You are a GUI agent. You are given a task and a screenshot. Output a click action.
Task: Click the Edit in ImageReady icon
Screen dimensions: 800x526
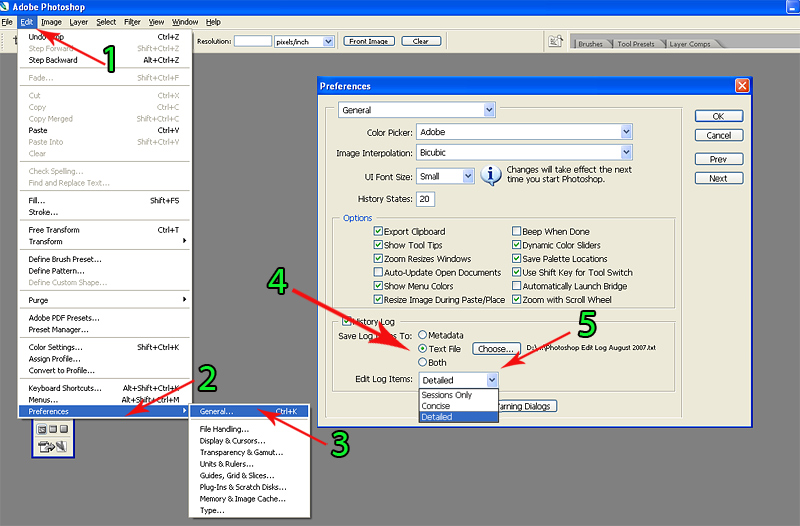[x=53, y=447]
